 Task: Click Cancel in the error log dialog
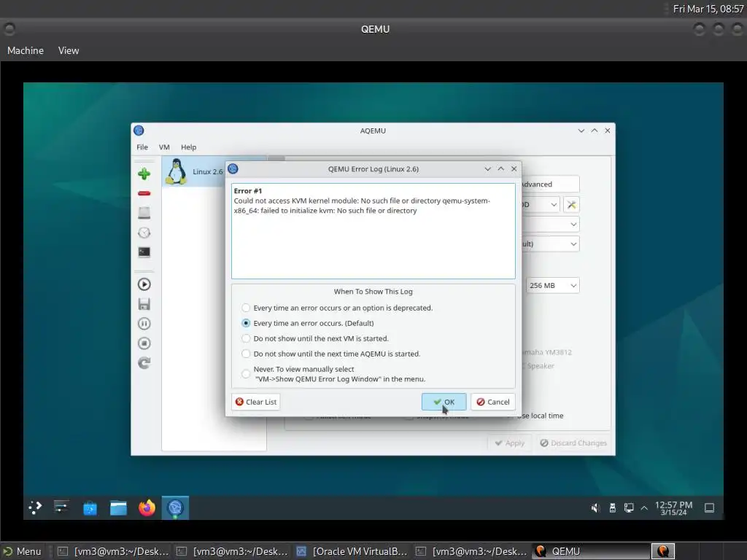[x=493, y=402]
